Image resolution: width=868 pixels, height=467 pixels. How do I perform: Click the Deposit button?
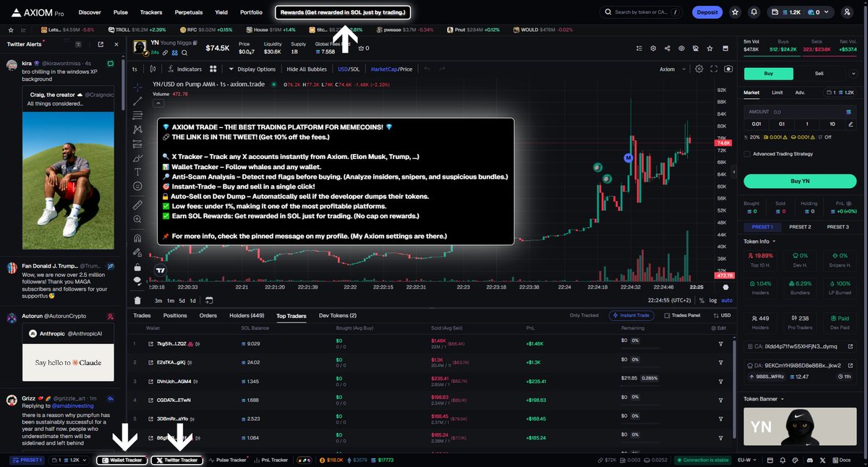click(707, 12)
